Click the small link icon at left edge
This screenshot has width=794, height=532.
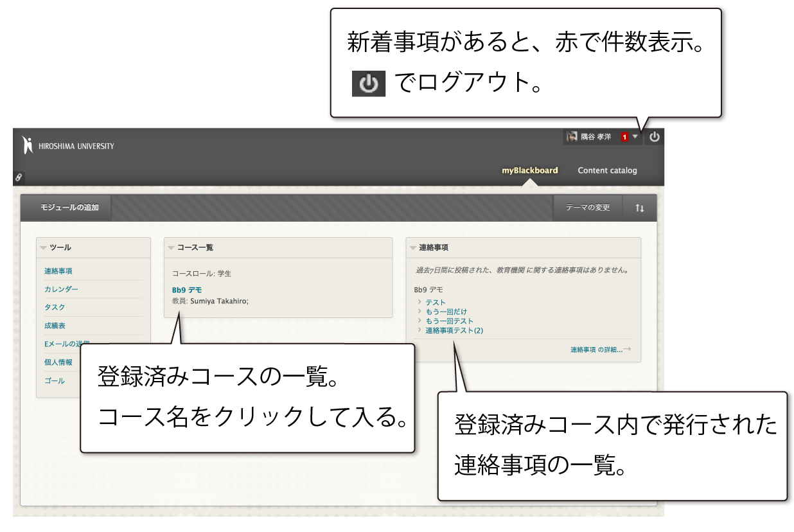coord(19,177)
